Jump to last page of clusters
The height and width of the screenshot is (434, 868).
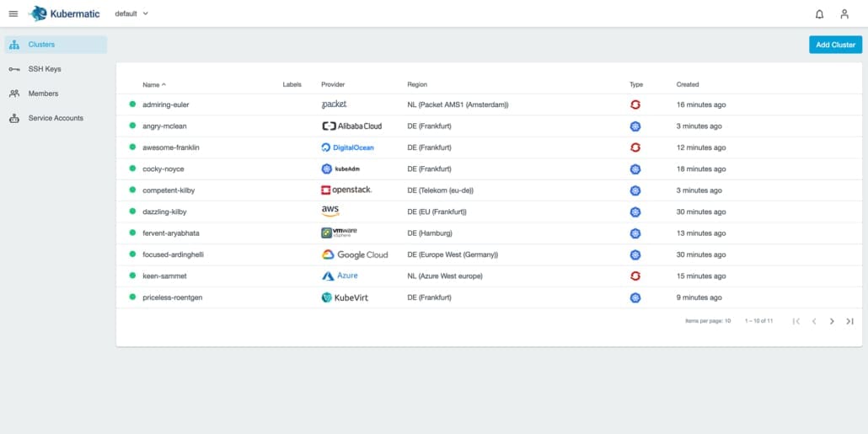tap(849, 321)
